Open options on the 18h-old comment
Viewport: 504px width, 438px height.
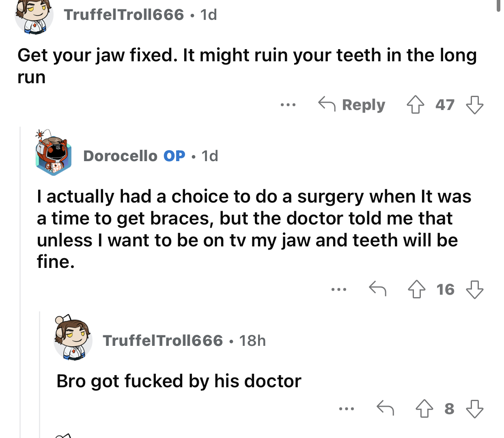347,409
